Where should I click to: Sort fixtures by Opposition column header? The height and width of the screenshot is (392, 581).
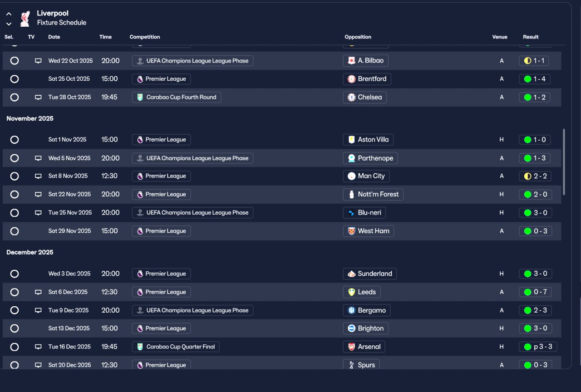click(358, 37)
